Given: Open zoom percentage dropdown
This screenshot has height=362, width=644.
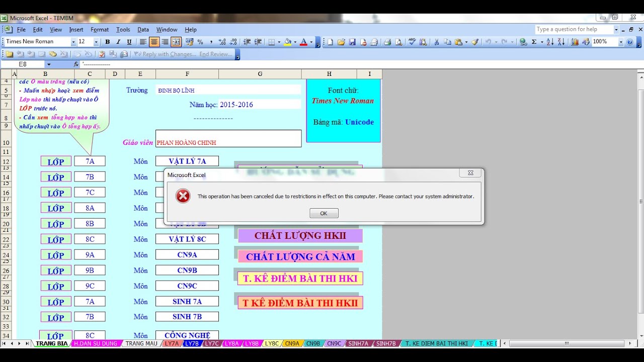Looking at the screenshot, I should click(x=620, y=42).
